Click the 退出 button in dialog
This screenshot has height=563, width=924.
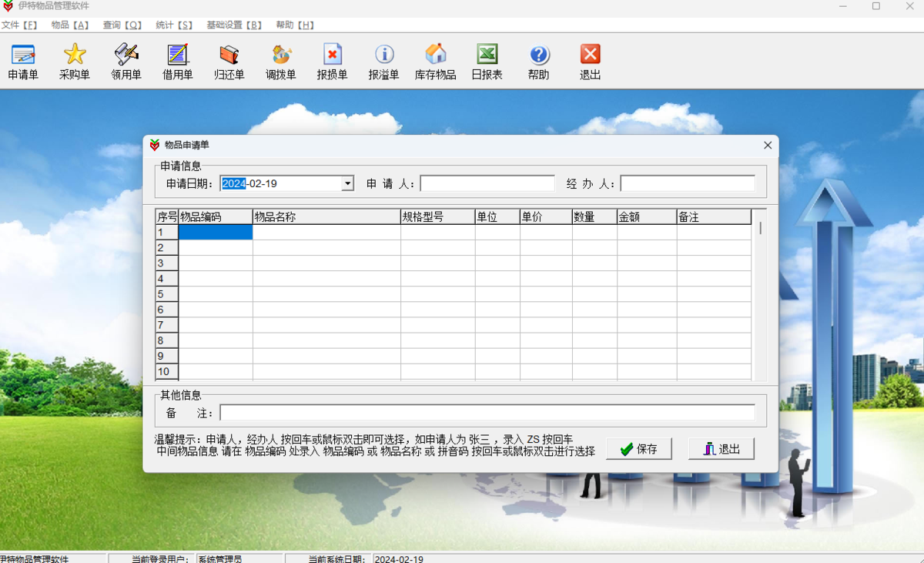tap(721, 449)
